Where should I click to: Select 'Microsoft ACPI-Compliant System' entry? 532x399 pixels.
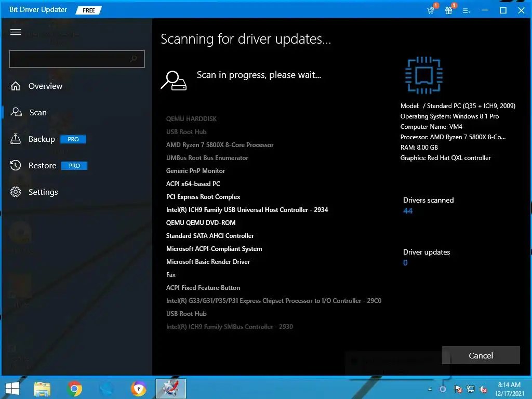click(x=214, y=249)
